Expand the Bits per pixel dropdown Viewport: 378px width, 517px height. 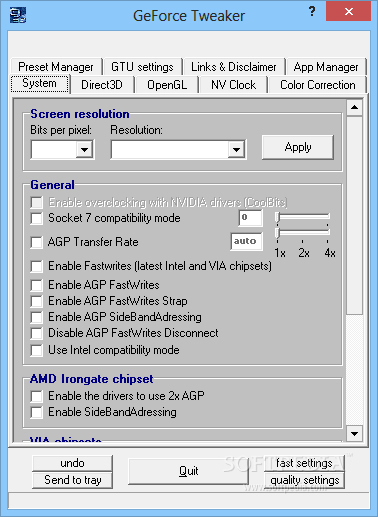point(84,150)
